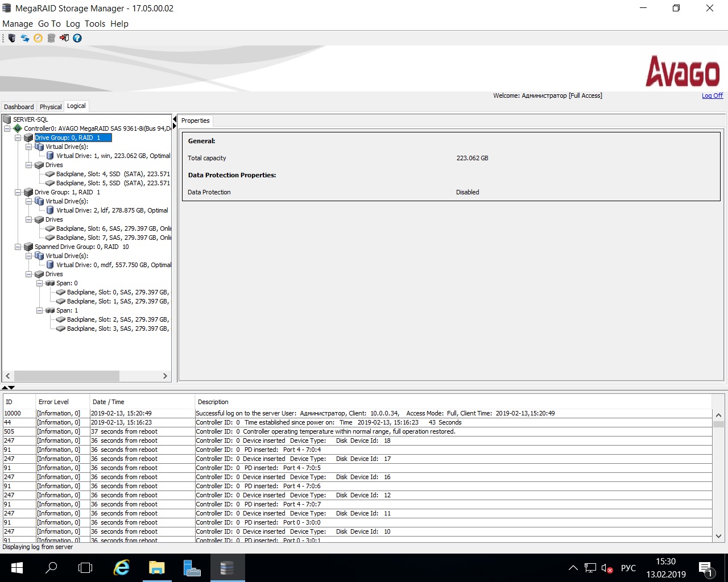Click the red-arrow door log off toolbar icon
The height and width of the screenshot is (582, 728).
tap(64, 38)
